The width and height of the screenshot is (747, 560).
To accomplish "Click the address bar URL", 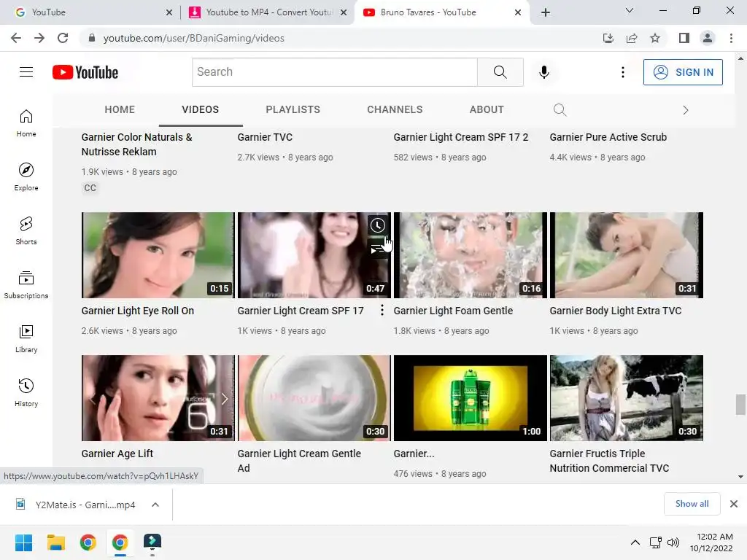I will (193, 38).
